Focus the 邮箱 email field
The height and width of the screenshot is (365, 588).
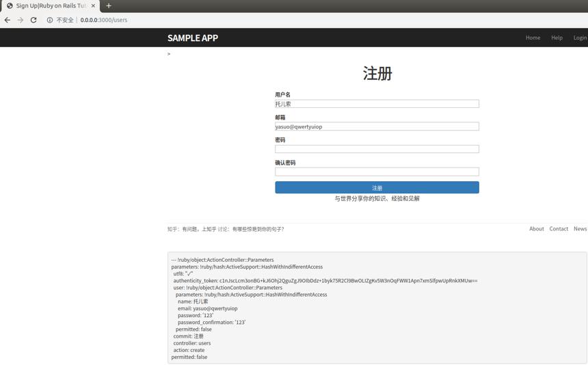point(377,126)
